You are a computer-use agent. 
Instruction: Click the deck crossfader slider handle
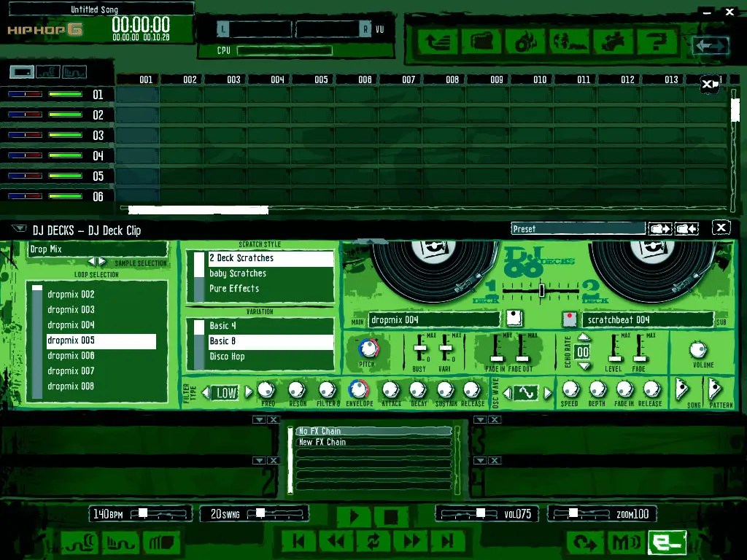tap(541, 290)
